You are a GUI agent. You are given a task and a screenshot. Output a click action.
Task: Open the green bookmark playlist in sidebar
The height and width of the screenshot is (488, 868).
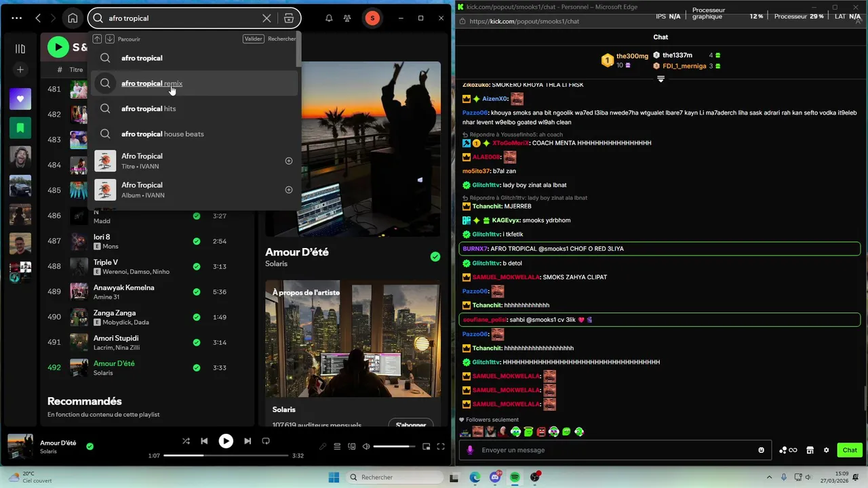20,127
